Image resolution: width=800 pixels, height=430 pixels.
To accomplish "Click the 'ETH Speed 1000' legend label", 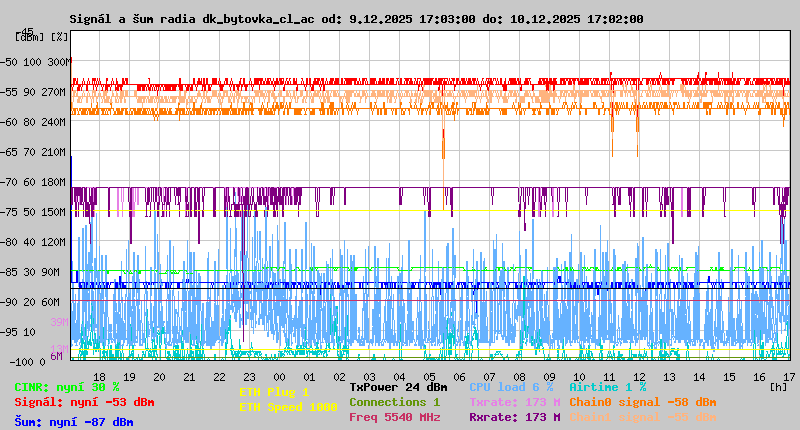I will (x=288, y=407).
